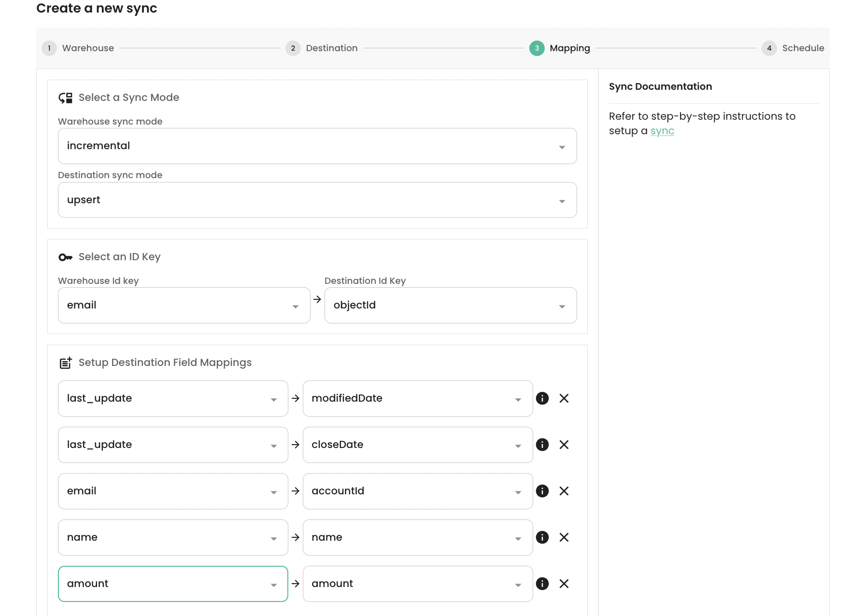This screenshot has height=616, width=849.
Task: Open the closeDate destination field dropdown
Action: (x=417, y=445)
